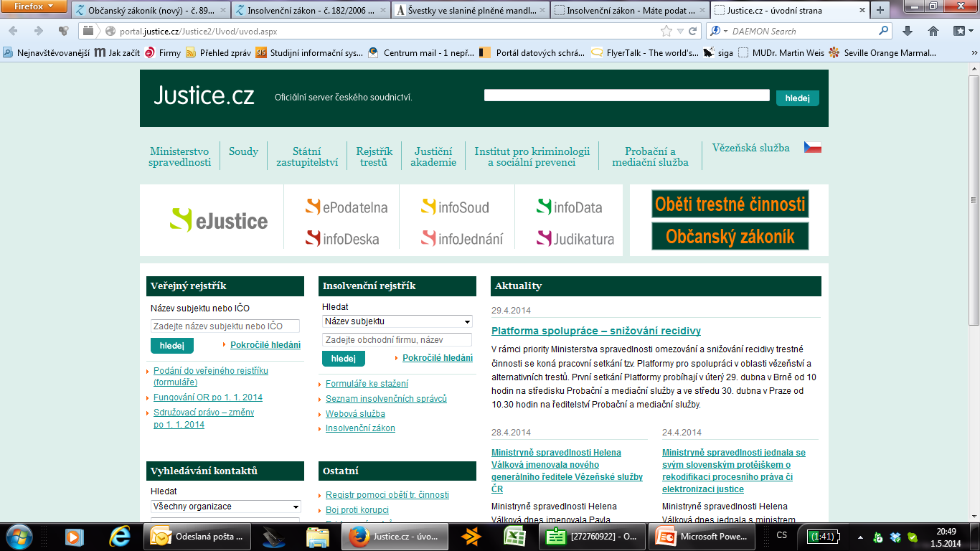
Task: Click the header hledej button
Action: tap(797, 98)
